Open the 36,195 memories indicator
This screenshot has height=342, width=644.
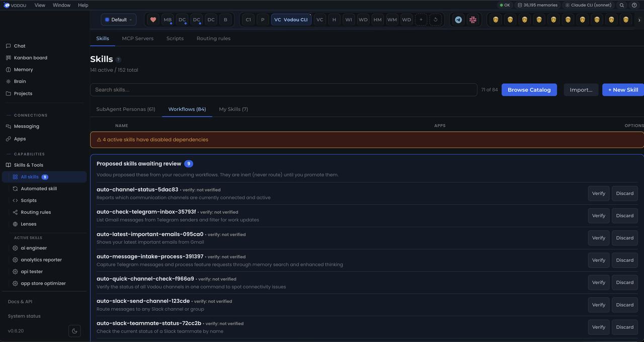pyautogui.click(x=537, y=5)
